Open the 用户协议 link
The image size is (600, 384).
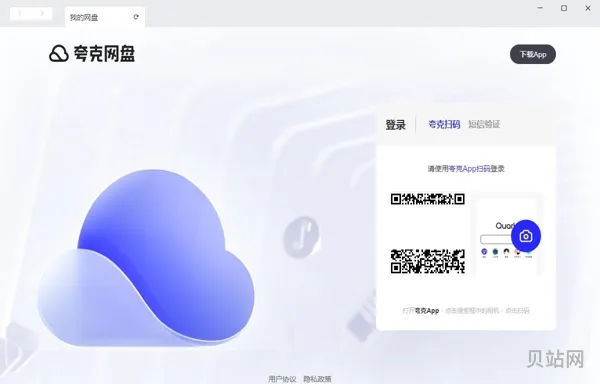[x=282, y=379]
